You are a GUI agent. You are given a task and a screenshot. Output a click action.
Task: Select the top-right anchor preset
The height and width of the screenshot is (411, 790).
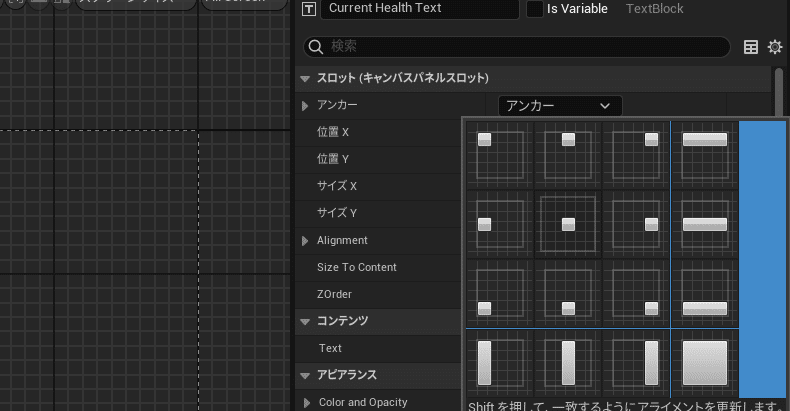click(x=635, y=155)
